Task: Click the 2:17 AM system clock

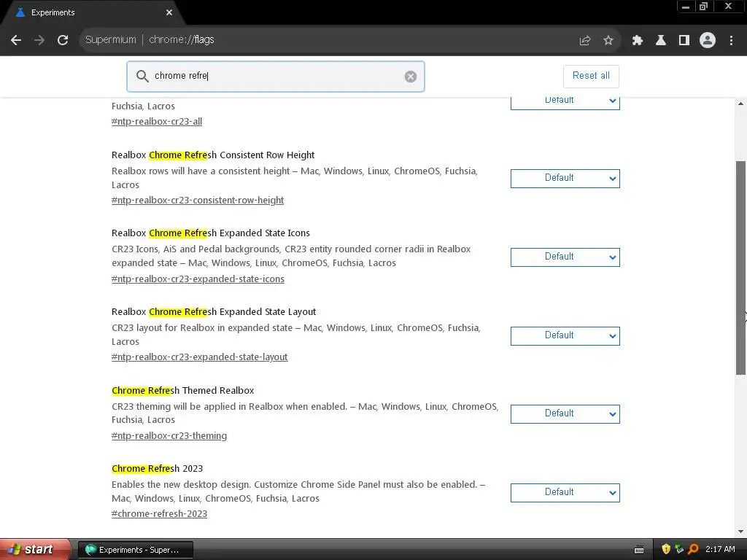Action: (720, 550)
